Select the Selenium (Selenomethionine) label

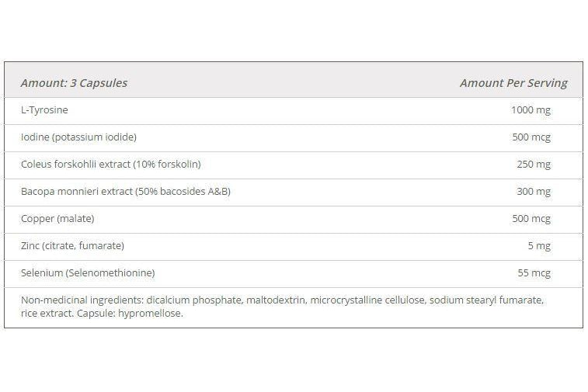click(x=88, y=273)
